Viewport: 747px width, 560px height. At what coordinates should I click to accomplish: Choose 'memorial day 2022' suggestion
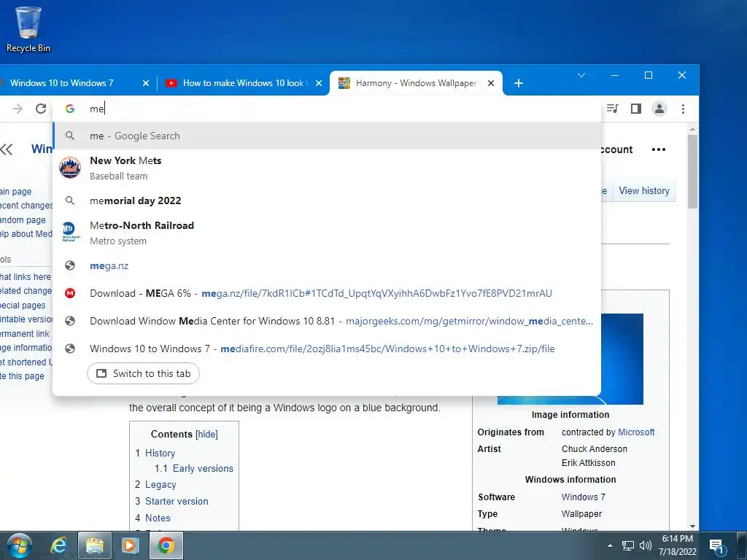tap(327, 201)
